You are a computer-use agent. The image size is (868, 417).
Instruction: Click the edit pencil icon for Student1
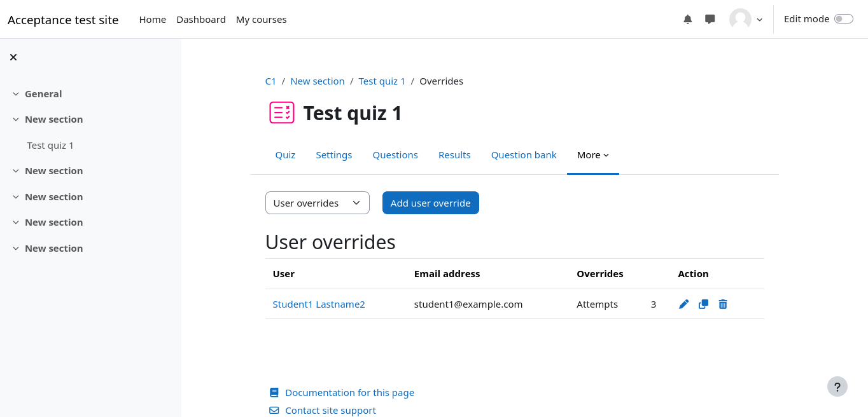[684, 304]
